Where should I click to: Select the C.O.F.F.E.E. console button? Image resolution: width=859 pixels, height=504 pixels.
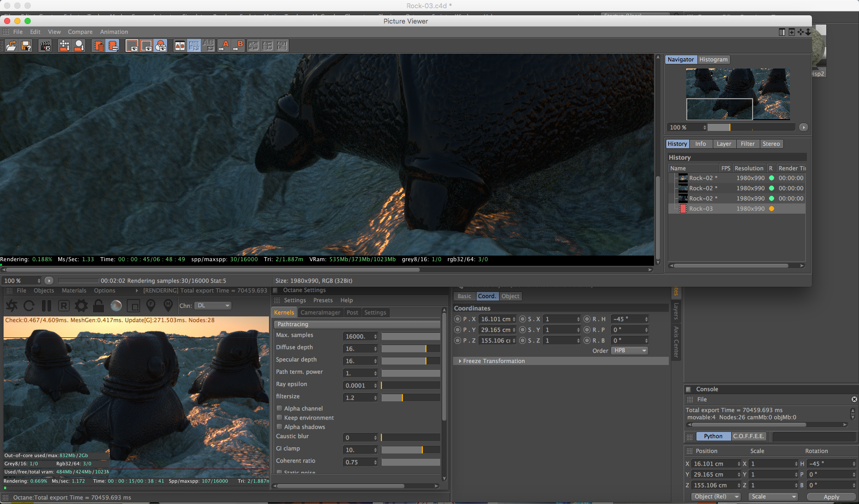pyautogui.click(x=749, y=437)
